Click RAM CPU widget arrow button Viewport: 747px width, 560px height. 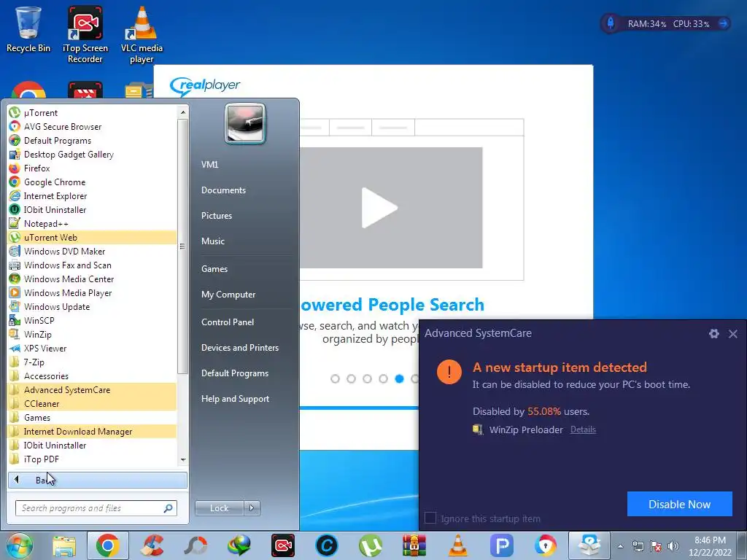pyautogui.click(x=724, y=23)
